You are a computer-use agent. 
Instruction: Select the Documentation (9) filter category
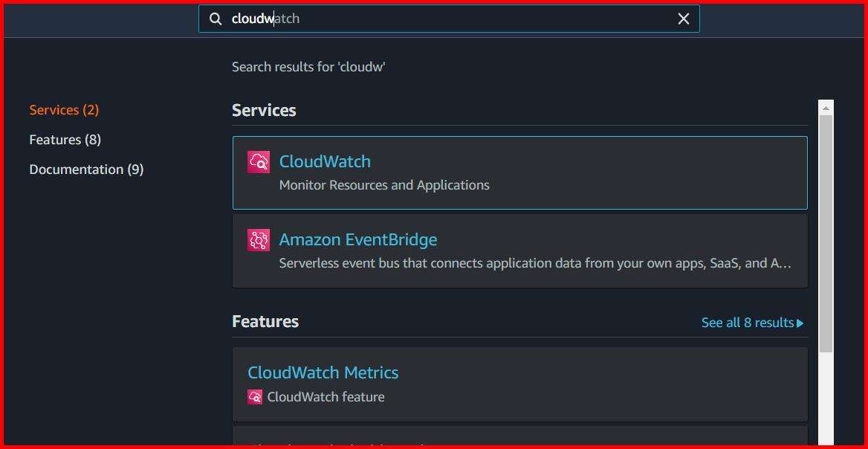(x=86, y=169)
